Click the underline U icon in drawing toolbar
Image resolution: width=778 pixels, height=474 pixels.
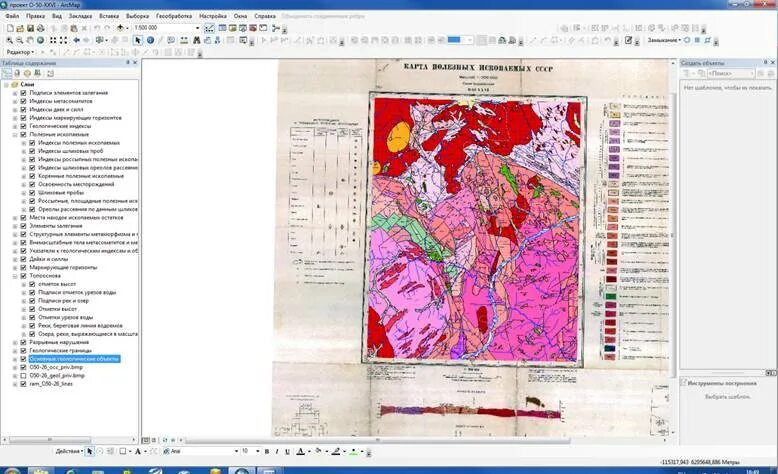[287, 451]
